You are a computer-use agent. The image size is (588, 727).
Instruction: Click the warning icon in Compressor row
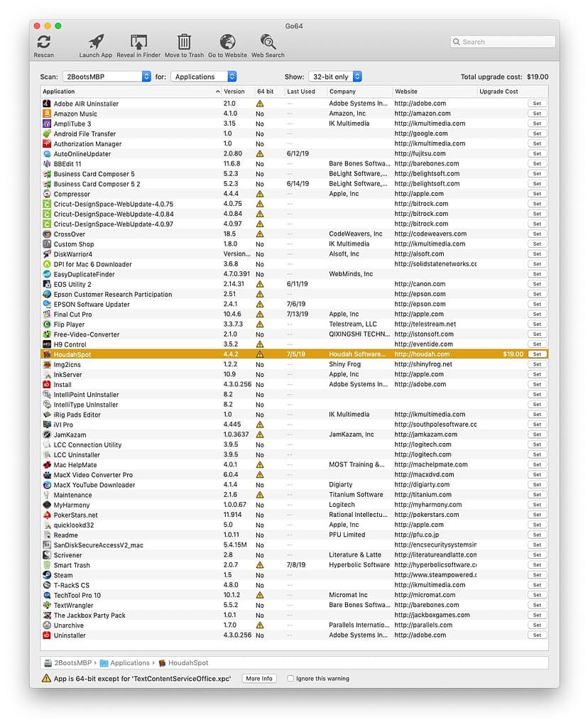pyautogui.click(x=260, y=194)
